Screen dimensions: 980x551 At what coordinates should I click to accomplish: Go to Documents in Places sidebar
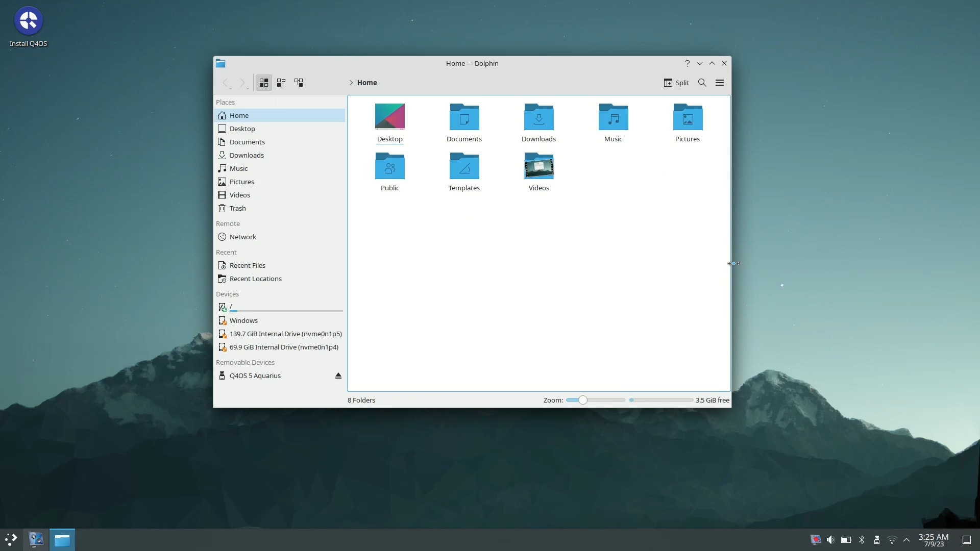click(280, 142)
